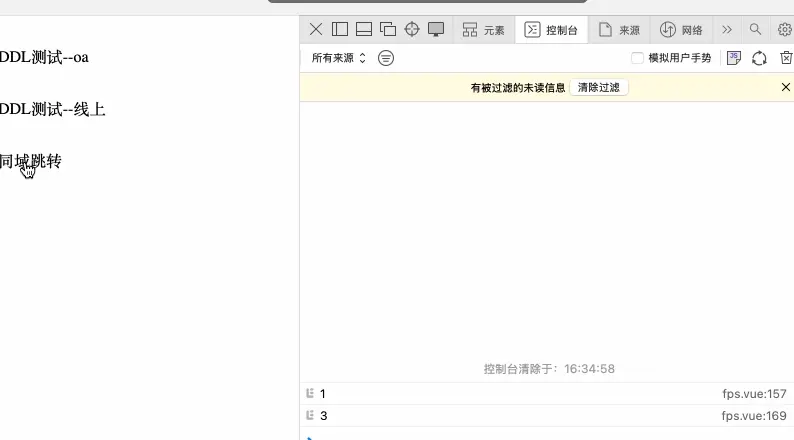Start element selection crosshair tool
The width and height of the screenshot is (794, 440).
(x=412, y=29)
